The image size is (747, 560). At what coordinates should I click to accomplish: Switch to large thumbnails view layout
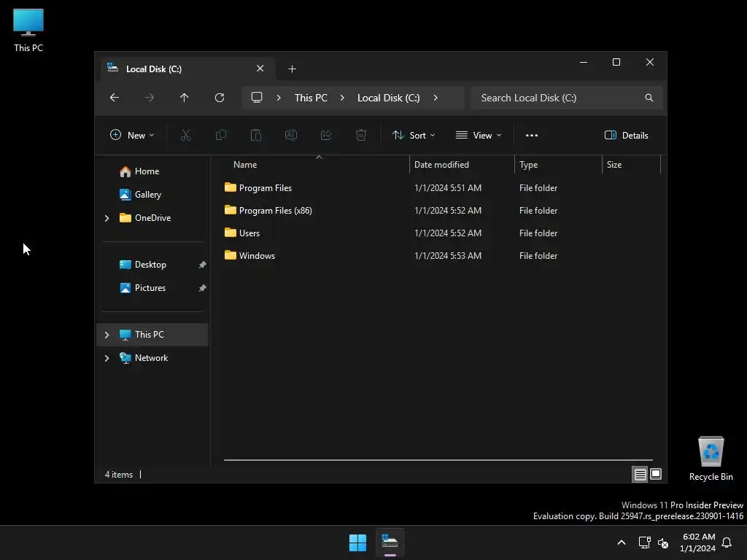click(656, 474)
